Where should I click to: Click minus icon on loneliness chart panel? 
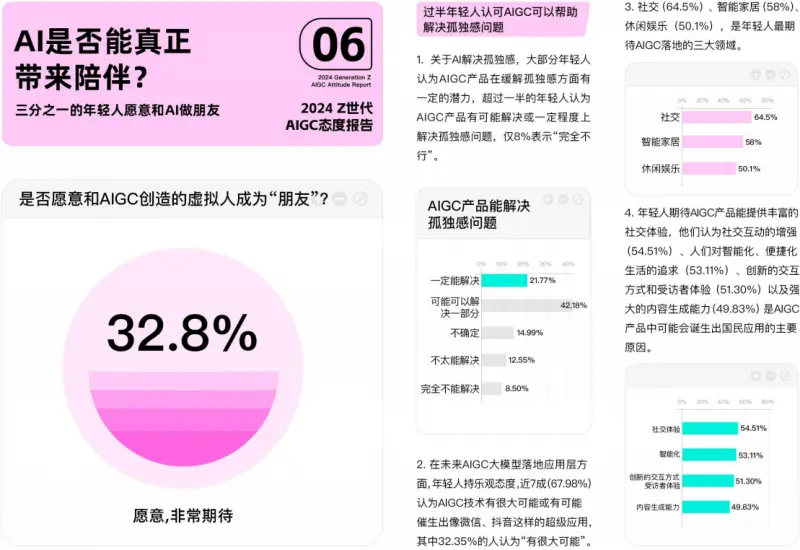(563, 200)
